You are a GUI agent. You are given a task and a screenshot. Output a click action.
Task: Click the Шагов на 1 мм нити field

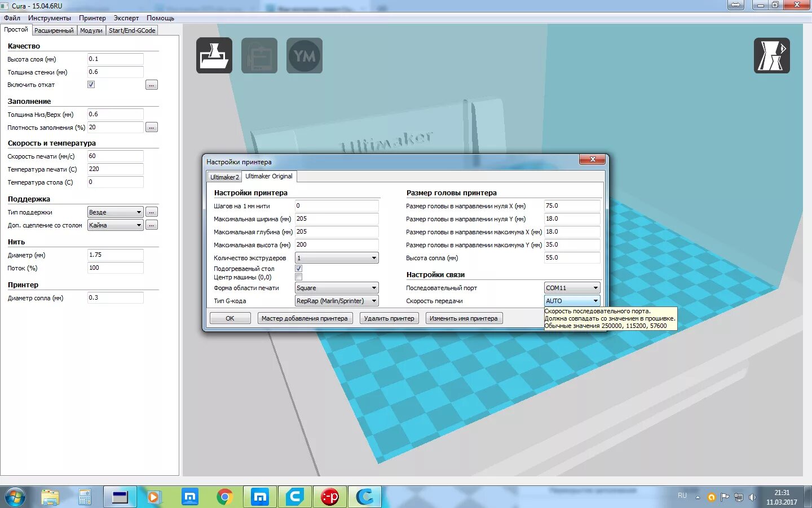click(337, 205)
